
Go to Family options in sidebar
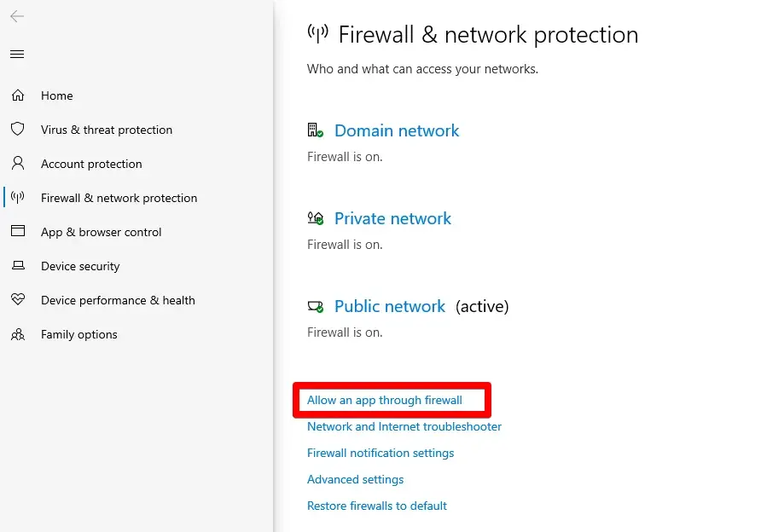pos(78,334)
